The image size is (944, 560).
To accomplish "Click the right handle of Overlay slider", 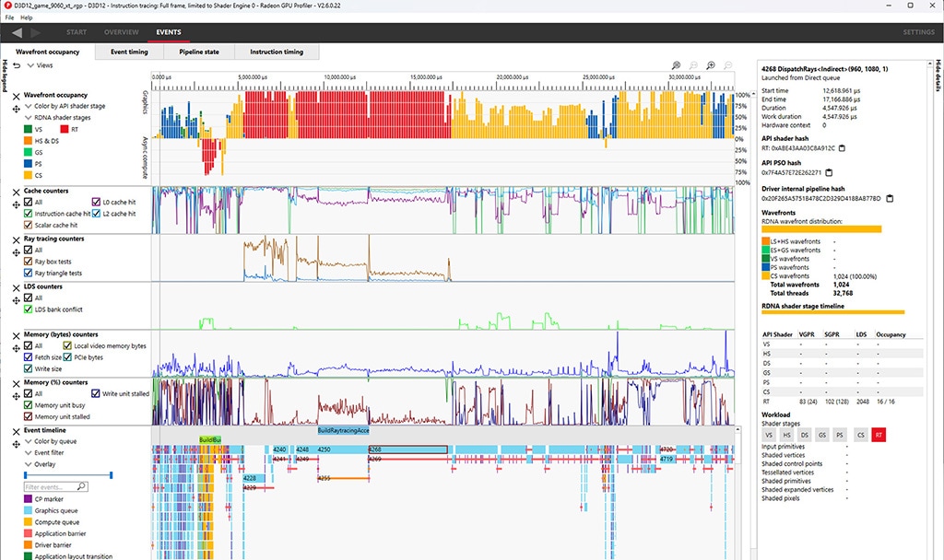I will point(112,475).
